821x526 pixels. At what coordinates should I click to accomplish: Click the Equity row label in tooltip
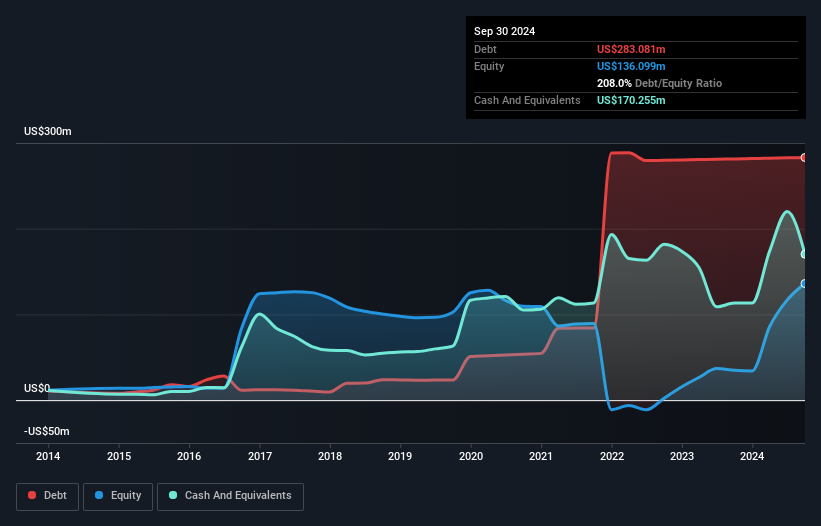[489, 66]
